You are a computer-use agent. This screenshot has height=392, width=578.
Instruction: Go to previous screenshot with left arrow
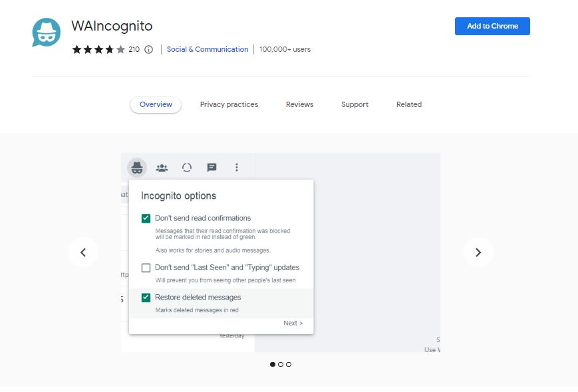[x=83, y=252]
